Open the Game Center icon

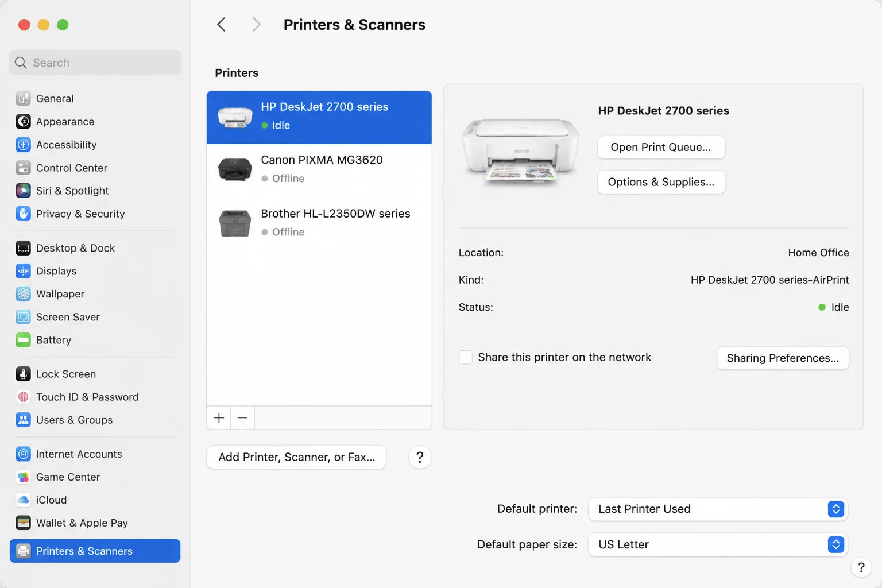pos(23,477)
